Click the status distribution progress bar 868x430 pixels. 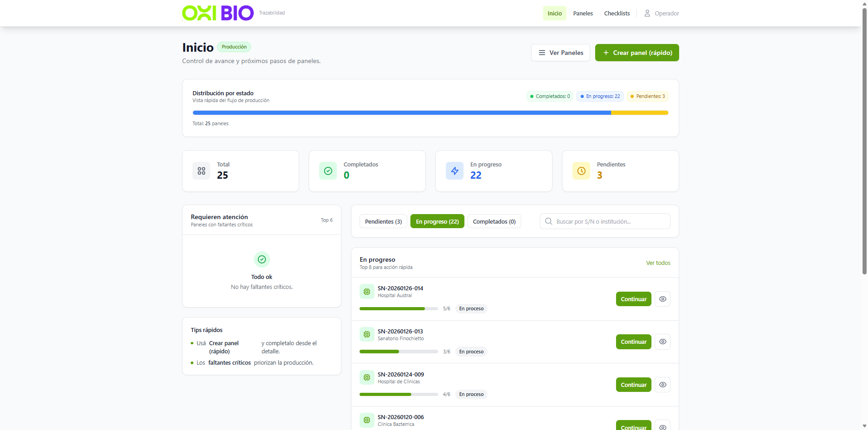click(x=430, y=112)
